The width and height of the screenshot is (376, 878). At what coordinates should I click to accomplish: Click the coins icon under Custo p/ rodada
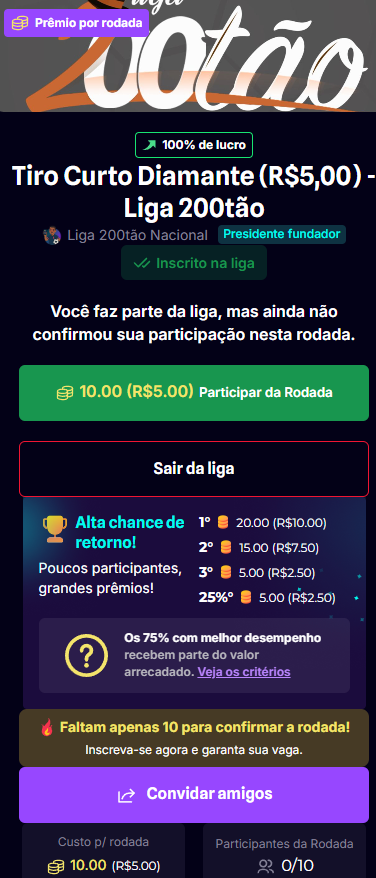(x=56, y=866)
